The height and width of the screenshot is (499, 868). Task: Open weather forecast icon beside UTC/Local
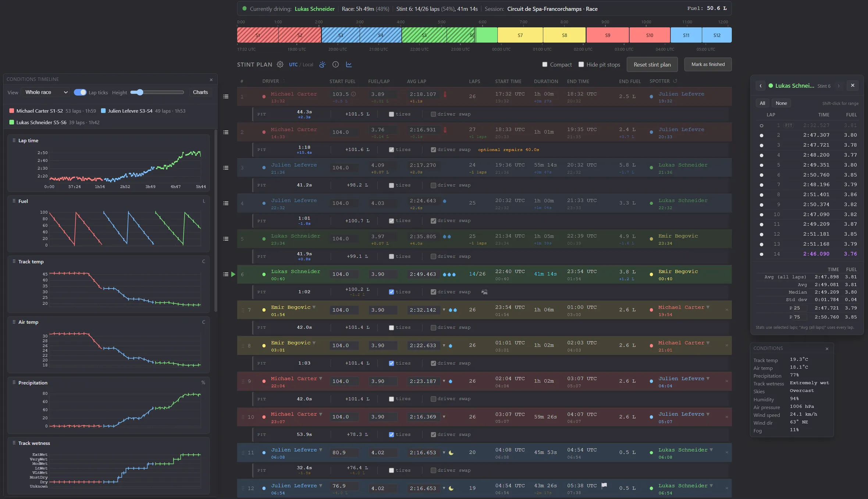322,64
